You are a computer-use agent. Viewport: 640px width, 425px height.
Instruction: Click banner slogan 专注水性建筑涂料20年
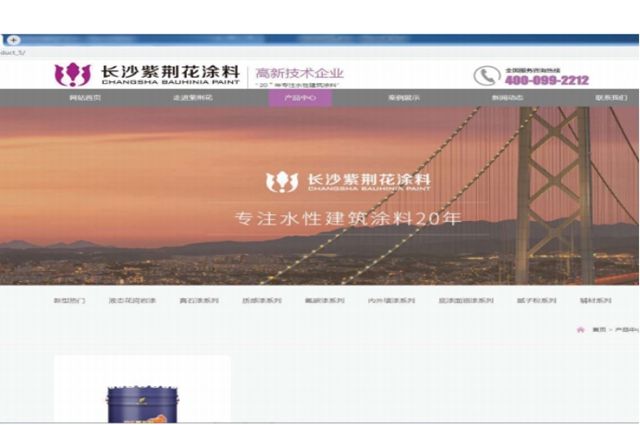tap(348, 218)
